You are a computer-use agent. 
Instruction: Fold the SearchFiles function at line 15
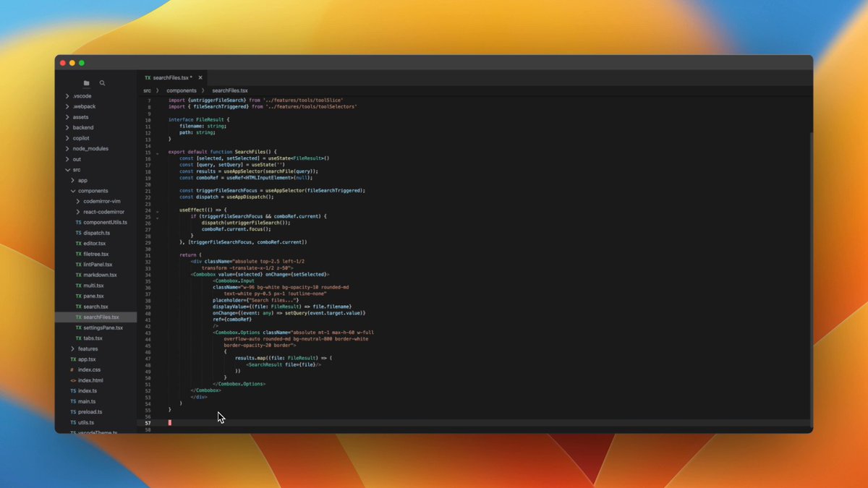(x=157, y=153)
